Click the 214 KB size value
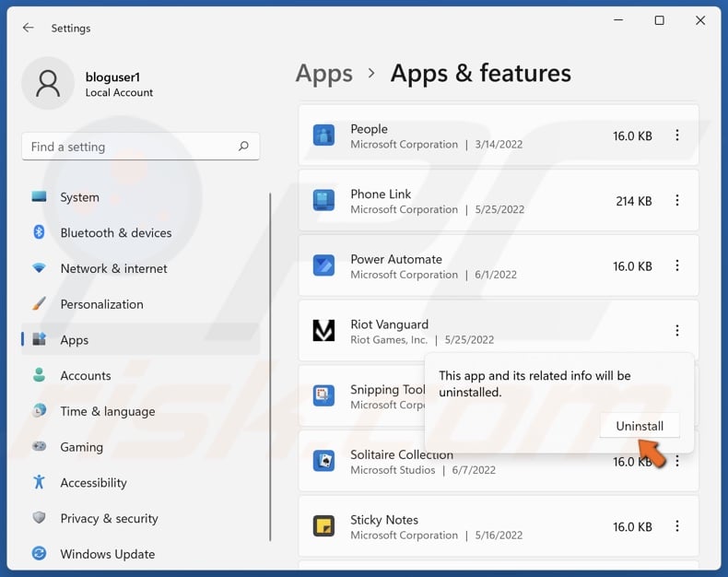 click(x=634, y=201)
